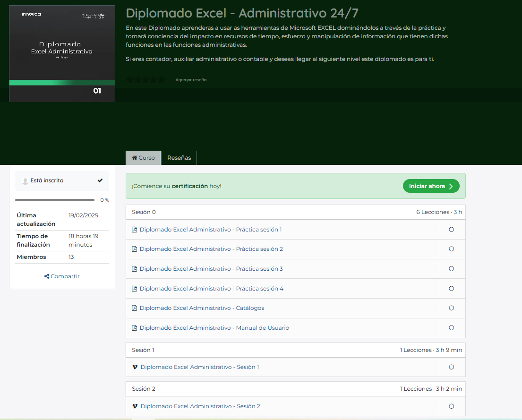
Task: Open the Agregar reseña link
Action: pyautogui.click(x=191, y=80)
